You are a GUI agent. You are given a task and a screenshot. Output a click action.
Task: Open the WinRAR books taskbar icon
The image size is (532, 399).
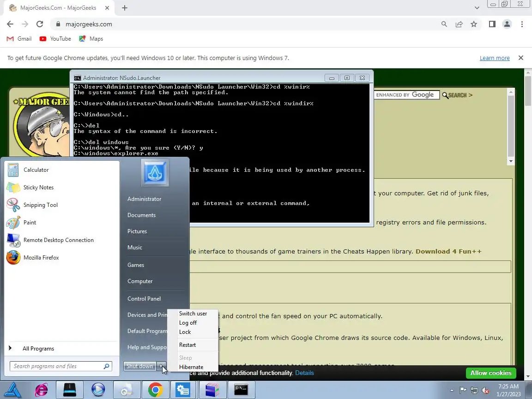click(x=212, y=390)
